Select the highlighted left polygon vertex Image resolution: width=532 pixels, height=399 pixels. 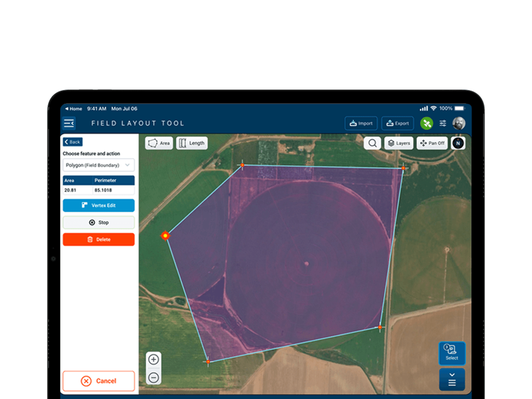(165, 236)
